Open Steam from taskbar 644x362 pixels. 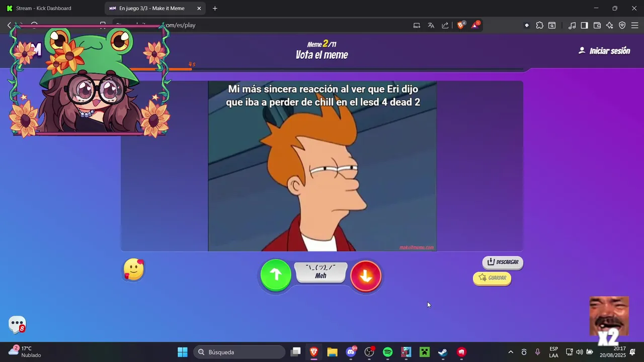[443, 352]
